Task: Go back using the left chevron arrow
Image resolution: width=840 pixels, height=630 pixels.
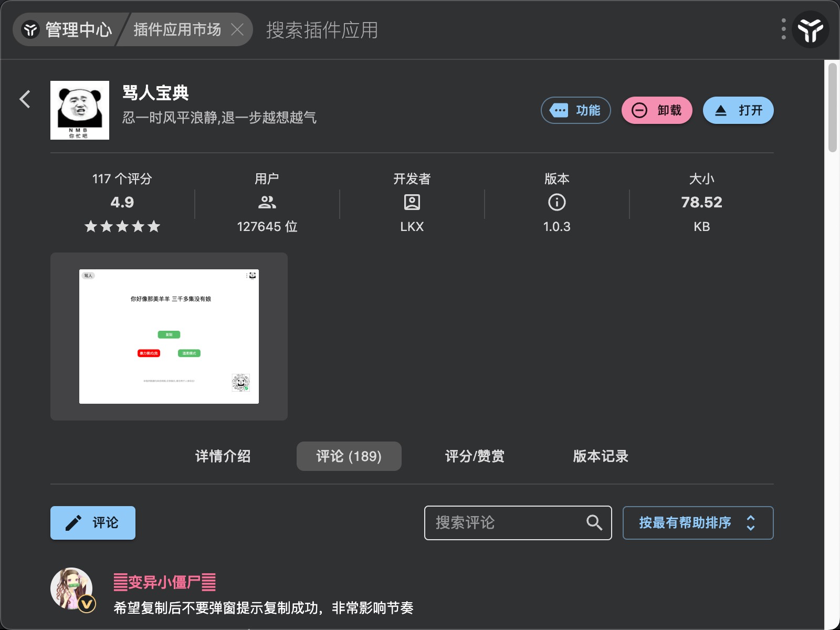Action: click(25, 99)
